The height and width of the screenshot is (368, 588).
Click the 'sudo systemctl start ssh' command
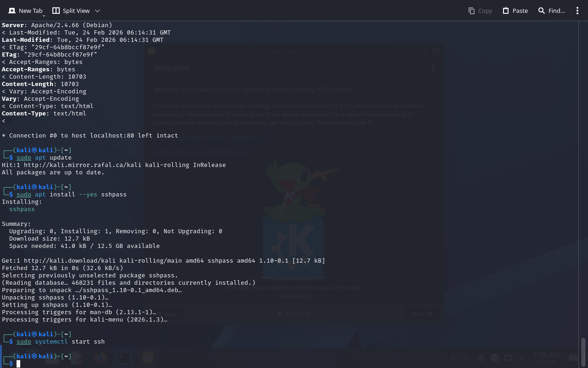pos(61,342)
